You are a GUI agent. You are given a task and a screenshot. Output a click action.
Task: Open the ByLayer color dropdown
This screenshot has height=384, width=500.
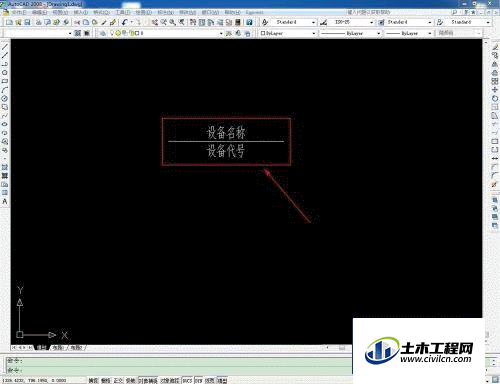pyautogui.click(x=314, y=33)
